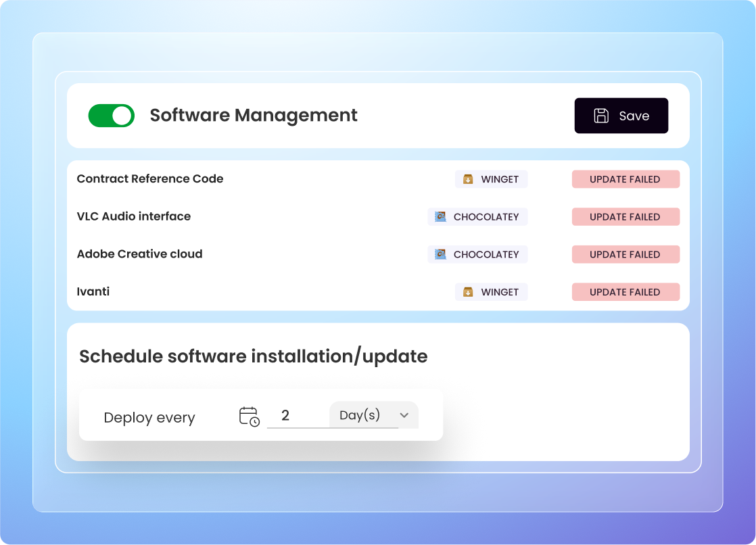Select the Contract Reference Code entry
The image size is (756, 545).
150,179
